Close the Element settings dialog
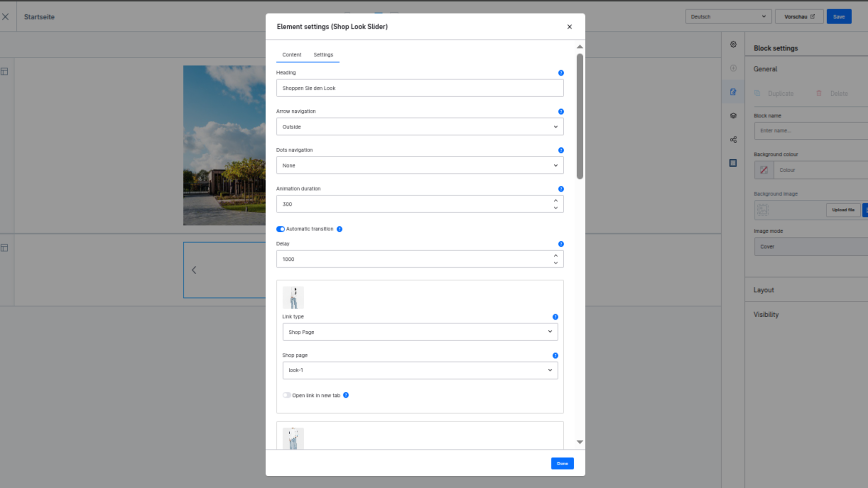Viewport: 868px width, 488px height. pos(570,27)
